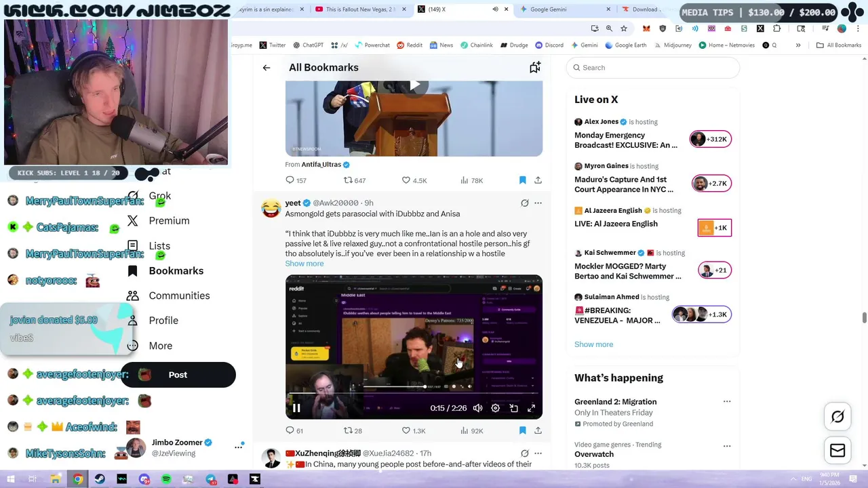Viewport: 868px width, 488px height.
Task: Pause the Asmongold video
Action: [296, 408]
